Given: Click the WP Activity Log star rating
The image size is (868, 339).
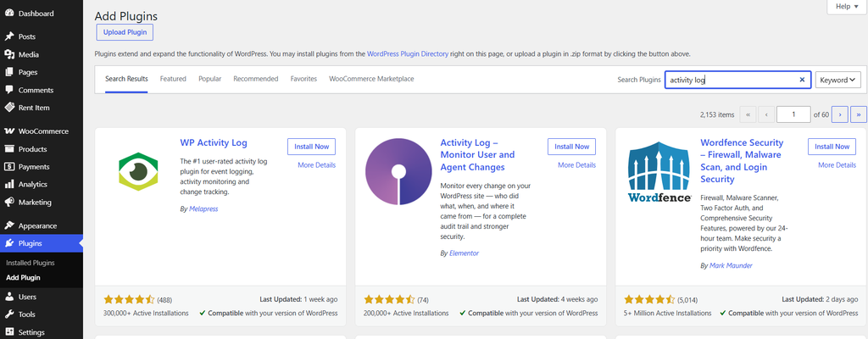Looking at the screenshot, I should click(x=130, y=300).
